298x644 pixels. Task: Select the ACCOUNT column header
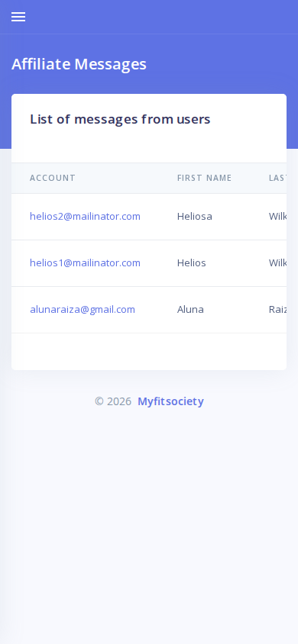pyautogui.click(x=53, y=179)
